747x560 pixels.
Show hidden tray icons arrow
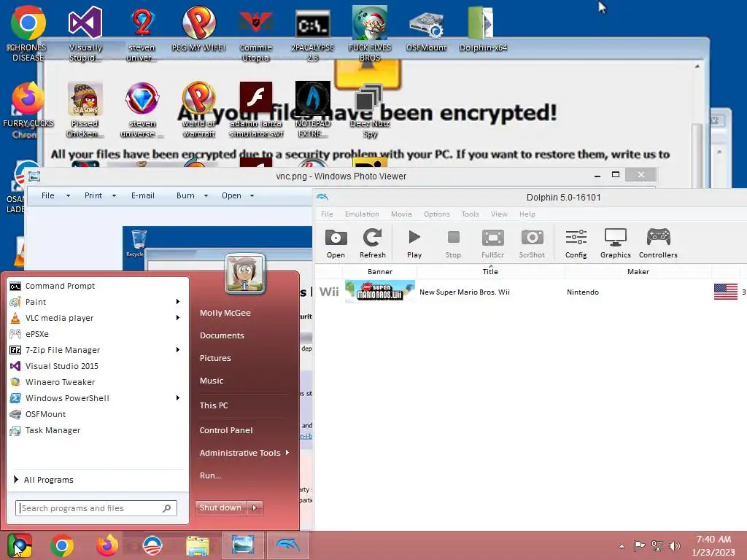tap(622, 546)
